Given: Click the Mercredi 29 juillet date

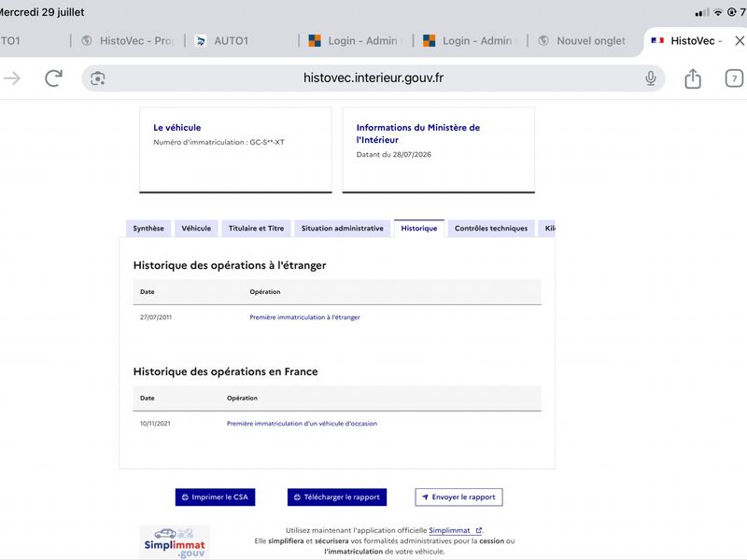Looking at the screenshot, I should 42,12.
